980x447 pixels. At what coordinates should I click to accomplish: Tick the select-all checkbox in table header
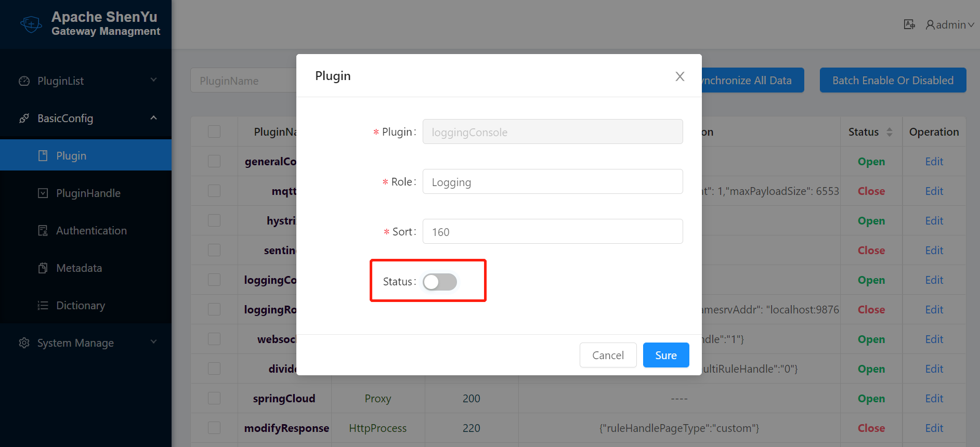(214, 132)
